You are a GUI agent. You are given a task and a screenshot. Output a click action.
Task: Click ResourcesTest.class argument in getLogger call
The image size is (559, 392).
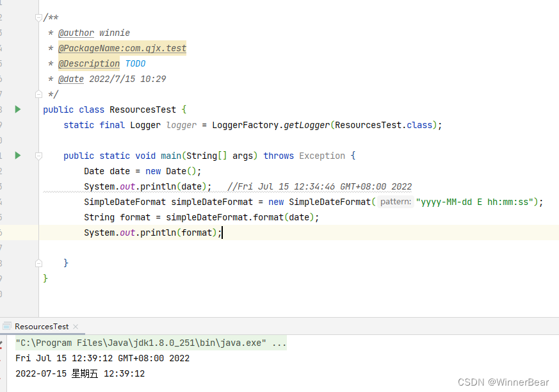(x=384, y=125)
